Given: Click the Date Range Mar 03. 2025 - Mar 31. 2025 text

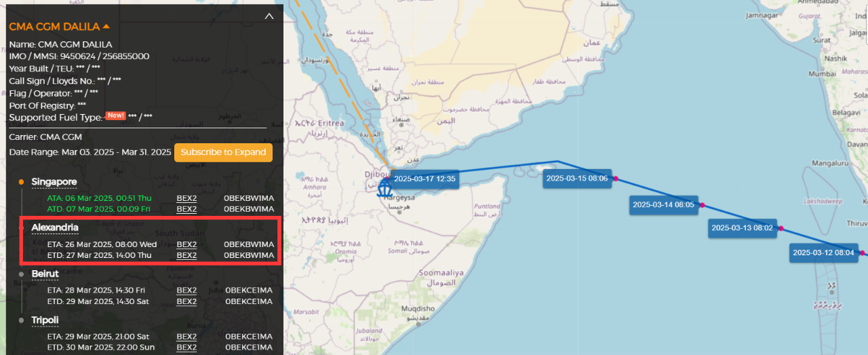Looking at the screenshot, I should tap(90, 152).
